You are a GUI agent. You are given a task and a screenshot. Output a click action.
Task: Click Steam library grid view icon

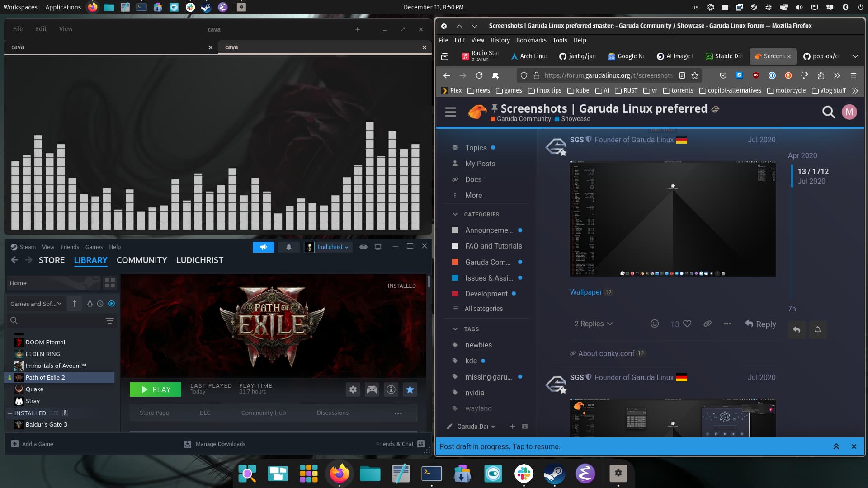pos(110,283)
